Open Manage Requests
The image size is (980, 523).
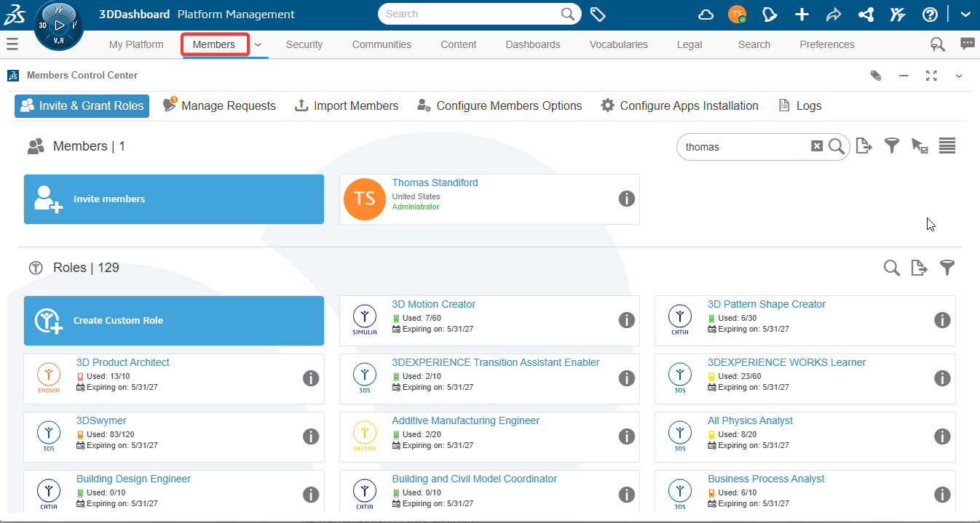[219, 105]
